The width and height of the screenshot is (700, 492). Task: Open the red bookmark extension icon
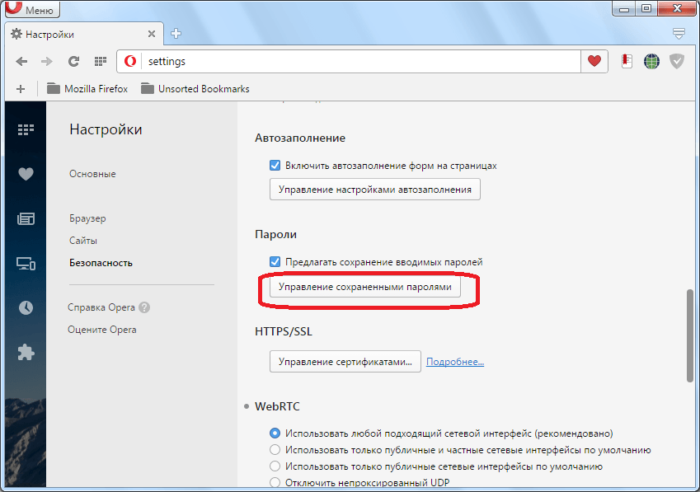pyautogui.click(x=627, y=61)
